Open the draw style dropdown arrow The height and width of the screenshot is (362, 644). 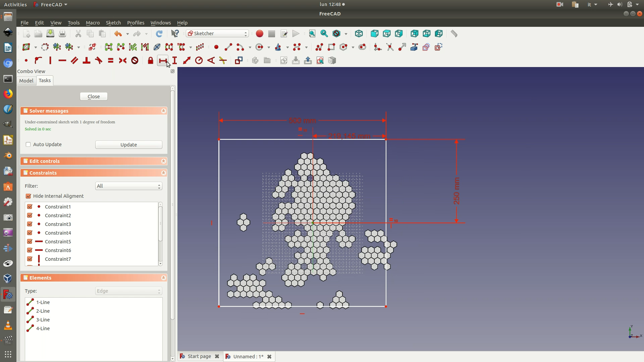click(346, 34)
